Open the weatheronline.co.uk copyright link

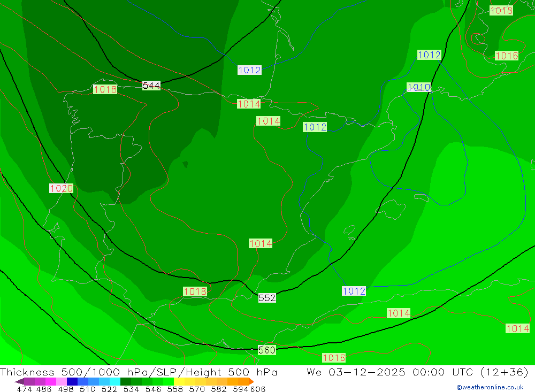490,387
